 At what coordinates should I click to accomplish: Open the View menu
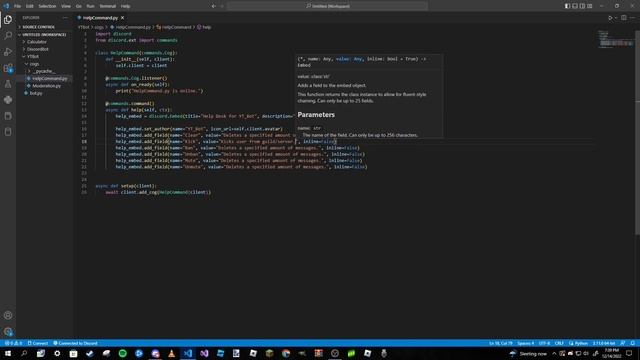click(x=66, y=6)
